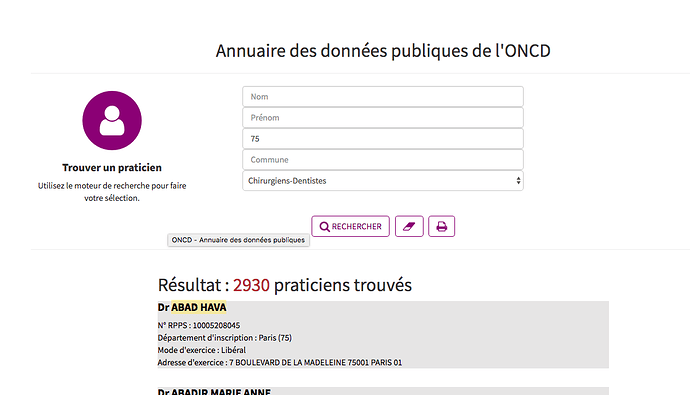690x395 pixels.
Task: Click the purple practitioner profile icon
Action: click(112, 121)
